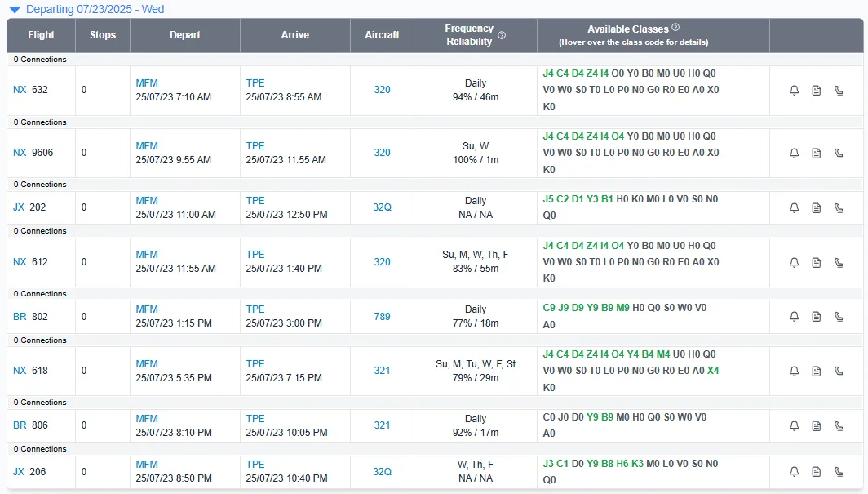Collapse the Departing 07/23/2025 section

tap(15, 10)
